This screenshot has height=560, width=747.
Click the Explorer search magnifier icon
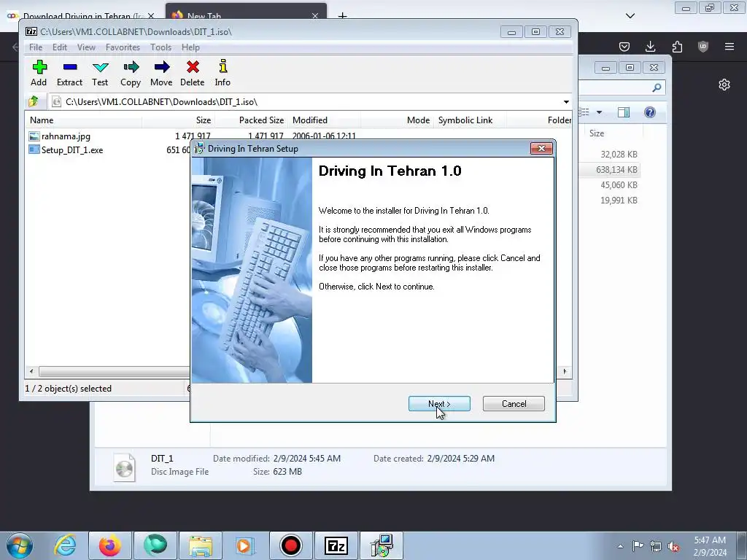(x=657, y=87)
